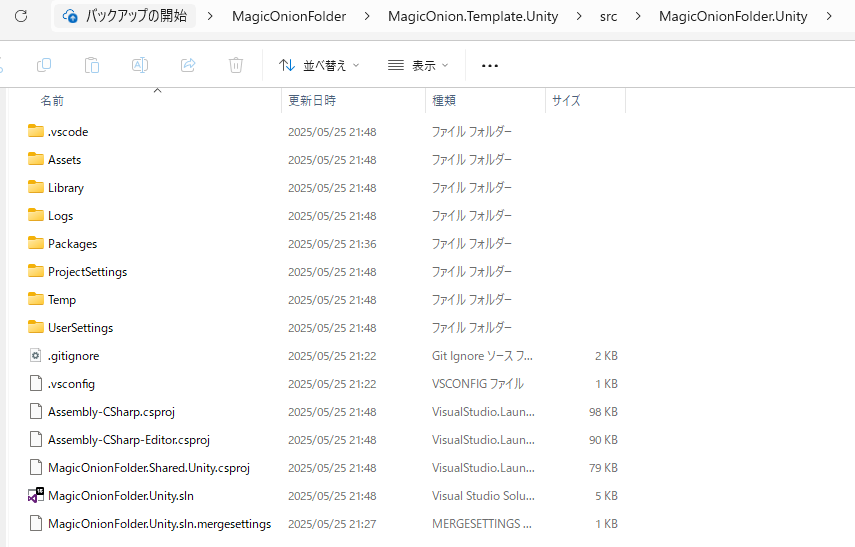Viewport: 855px width, 547px height.
Task: Click the Assembly-CSharp.csproj file icon
Action: click(35, 411)
